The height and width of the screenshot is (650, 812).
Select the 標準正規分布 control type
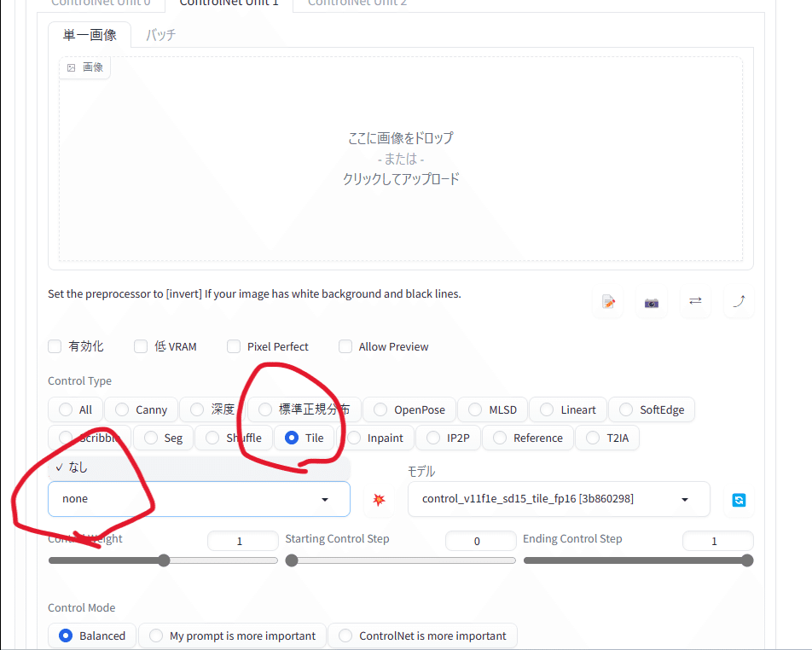click(x=304, y=409)
